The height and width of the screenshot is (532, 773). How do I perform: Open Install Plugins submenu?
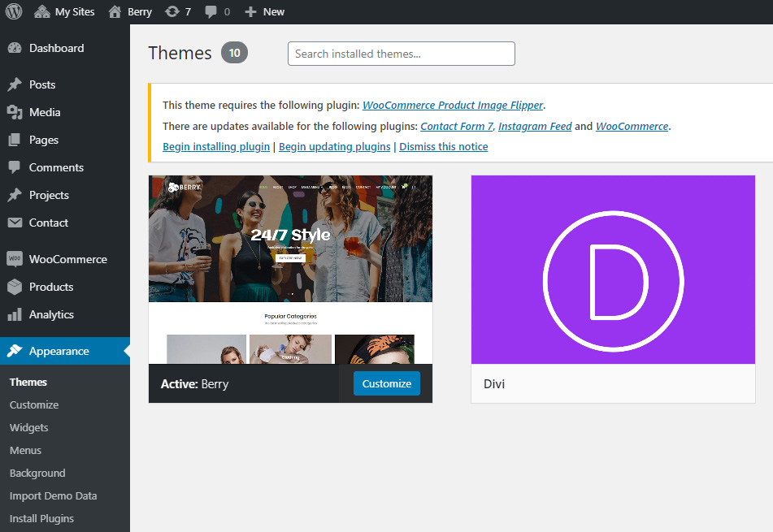41,518
